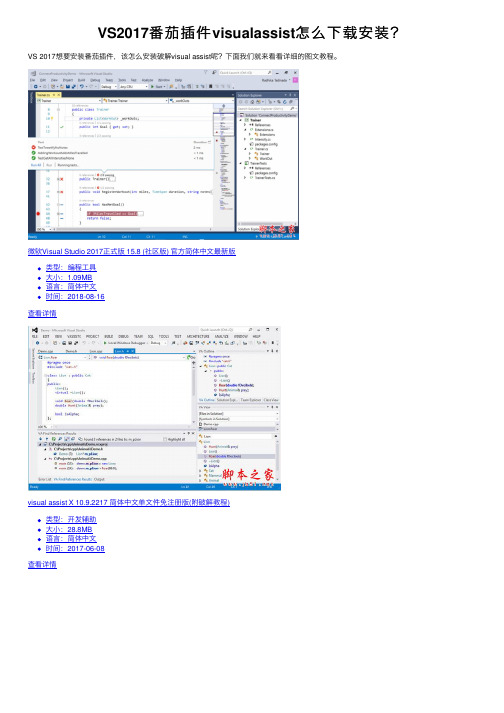The height and width of the screenshot is (713, 504).
Task: Open 查看详情 below the 2017-06-08 date
Action: [x=42, y=565]
